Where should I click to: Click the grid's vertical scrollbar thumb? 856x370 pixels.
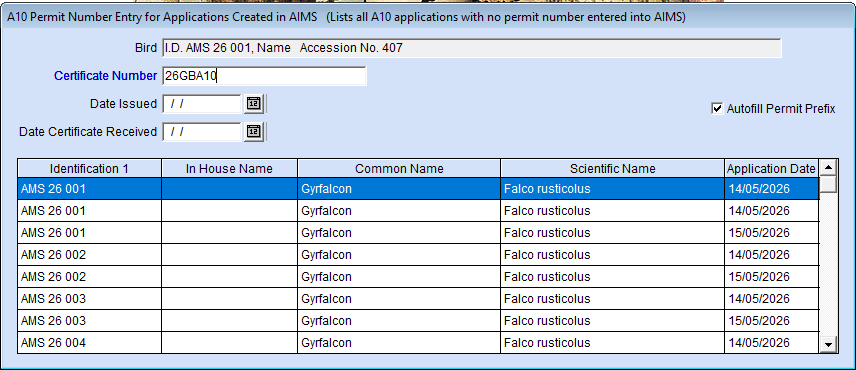[x=829, y=183]
